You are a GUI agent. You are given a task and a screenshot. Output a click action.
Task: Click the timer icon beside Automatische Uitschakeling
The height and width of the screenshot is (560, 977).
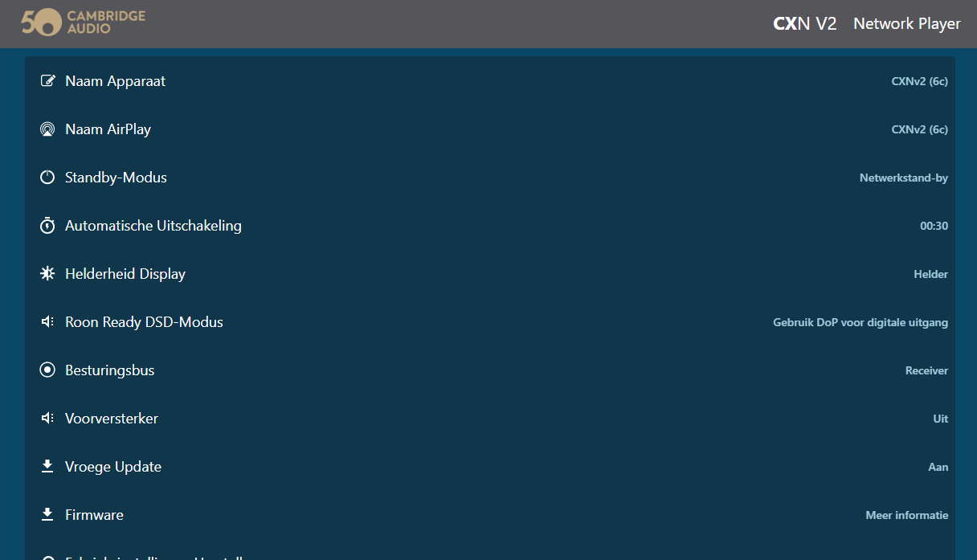tap(47, 226)
